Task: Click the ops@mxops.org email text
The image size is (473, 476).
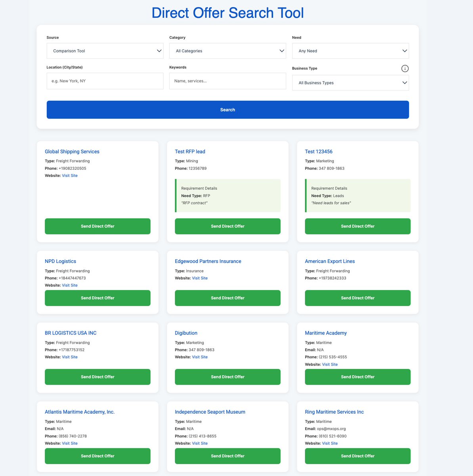Action: pyautogui.click(x=331, y=429)
